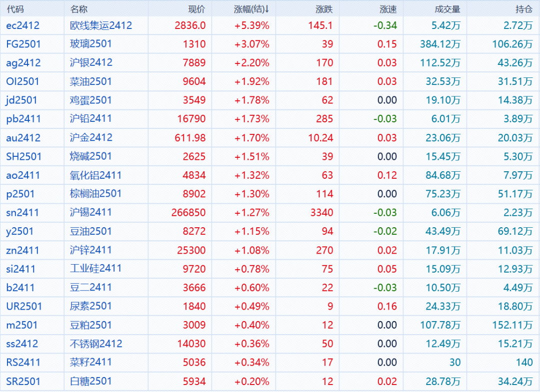
Task: Open contract code FG2501
Action: (23, 44)
